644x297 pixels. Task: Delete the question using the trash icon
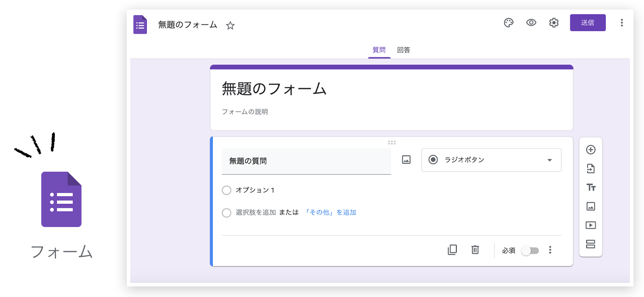pos(475,250)
